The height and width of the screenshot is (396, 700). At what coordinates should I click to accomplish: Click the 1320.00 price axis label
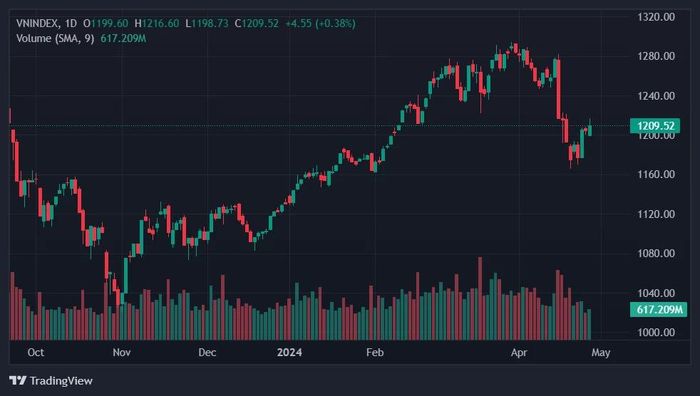[656, 17]
